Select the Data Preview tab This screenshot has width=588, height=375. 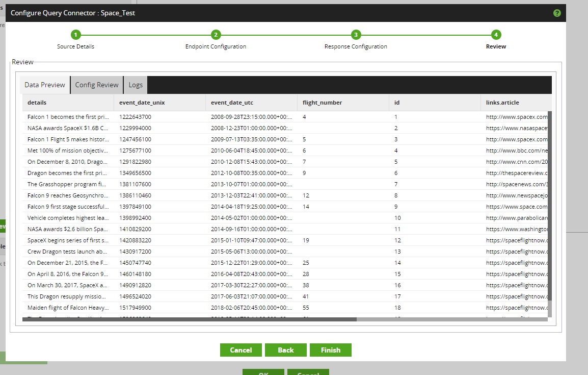click(44, 85)
